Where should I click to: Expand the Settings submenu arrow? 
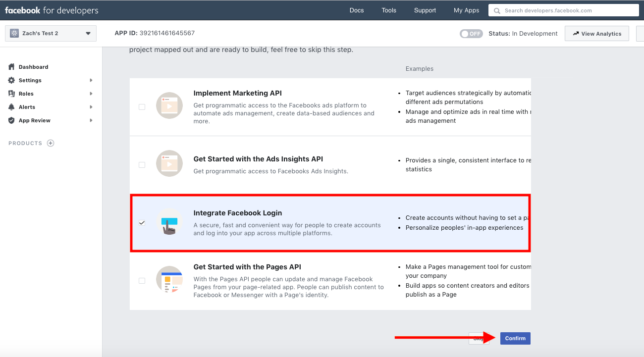pos(91,80)
